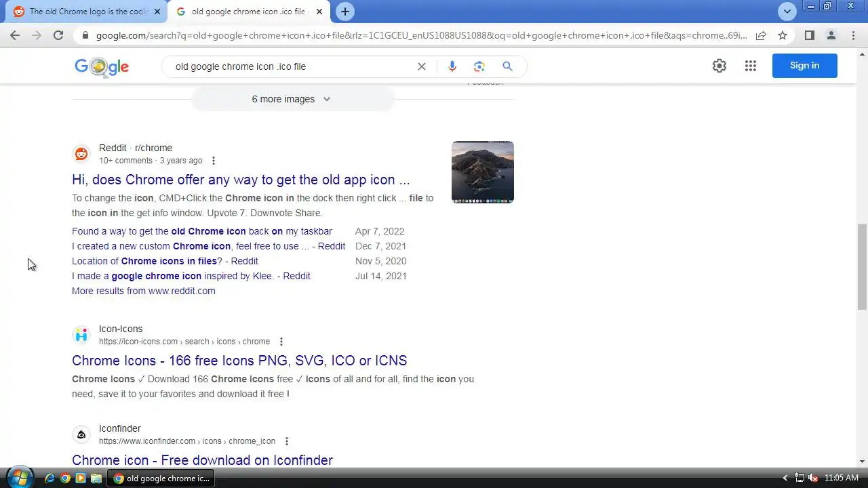Click the taskbar clock 11:05 AM

tap(842, 478)
